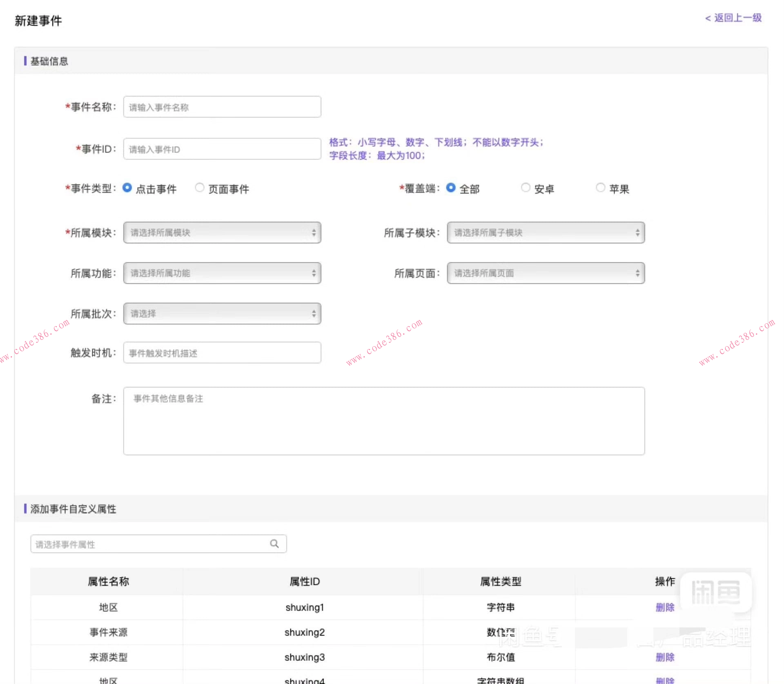Click inside the 备注 textarea
The image size is (784, 684).
point(384,421)
